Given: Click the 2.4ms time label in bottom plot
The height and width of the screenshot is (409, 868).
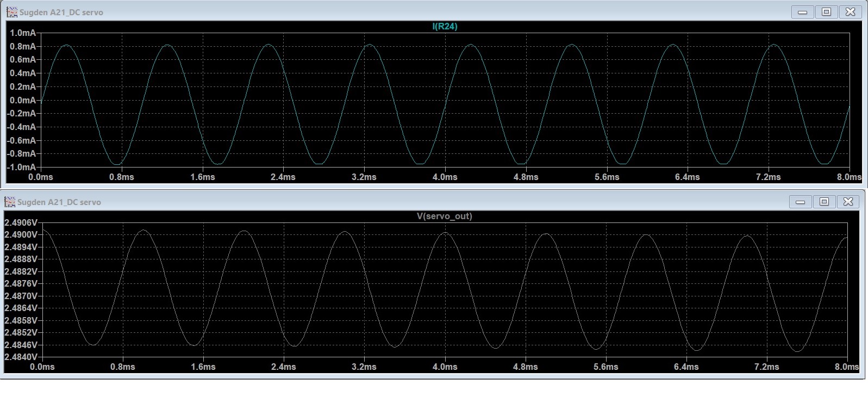Looking at the screenshot, I should click(284, 367).
